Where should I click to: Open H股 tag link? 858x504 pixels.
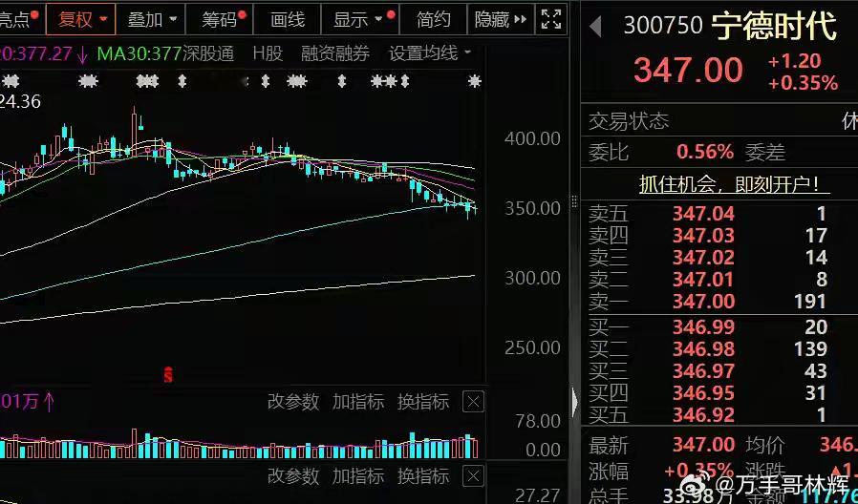click(x=268, y=53)
